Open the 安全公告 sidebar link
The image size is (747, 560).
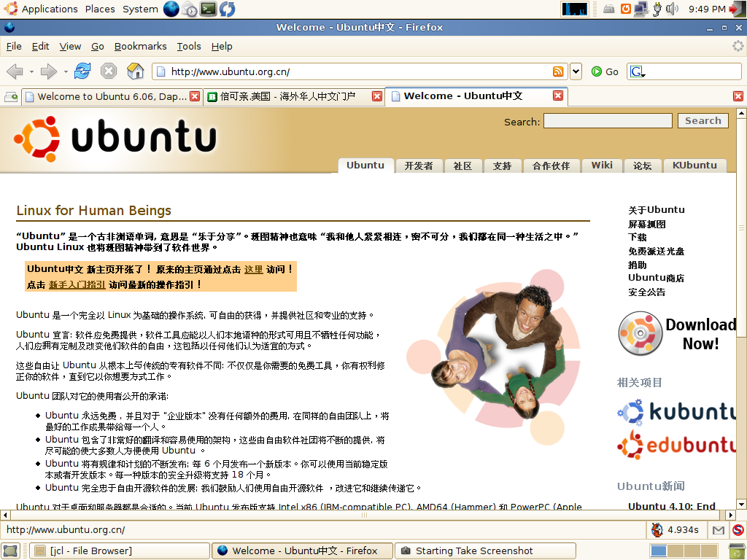coord(646,292)
